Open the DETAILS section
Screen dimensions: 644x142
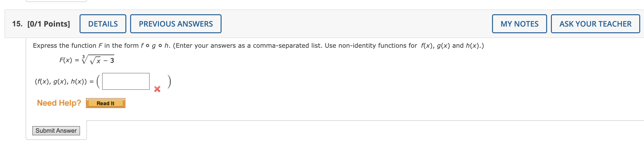click(103, 24)
